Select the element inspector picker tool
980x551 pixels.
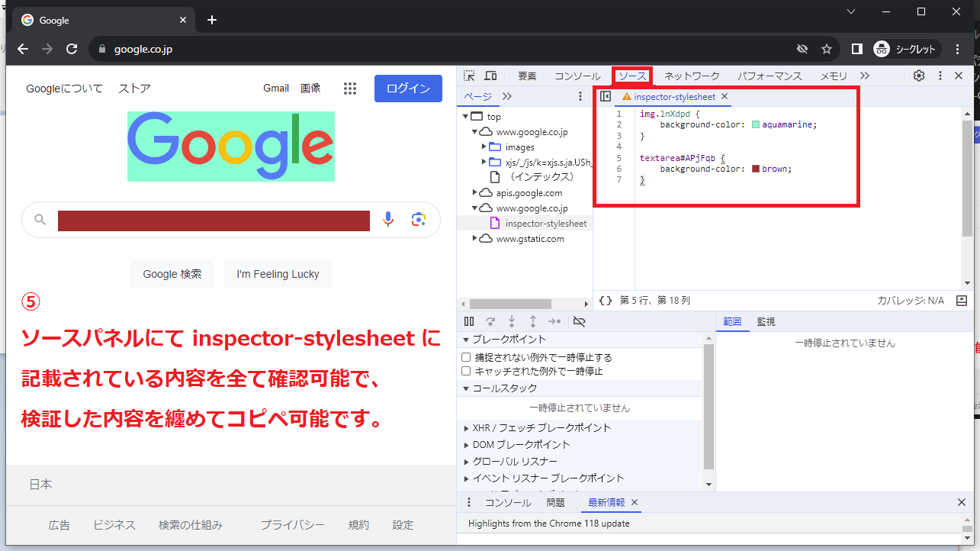pyautogui.click(x=468, y=76)
